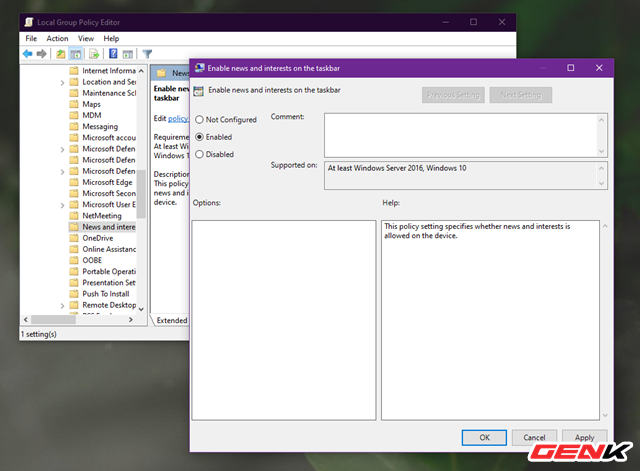Image resolution: width=640 pixels, height=471 pixels.
Task: Close the Enable news and interests dialog
Action: point(599,68)
